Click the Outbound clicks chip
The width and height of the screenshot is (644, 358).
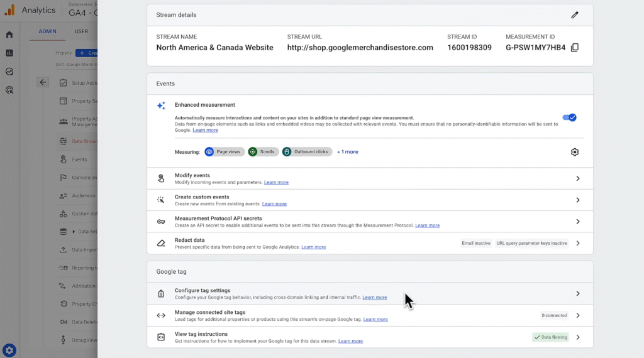(307, 152)
